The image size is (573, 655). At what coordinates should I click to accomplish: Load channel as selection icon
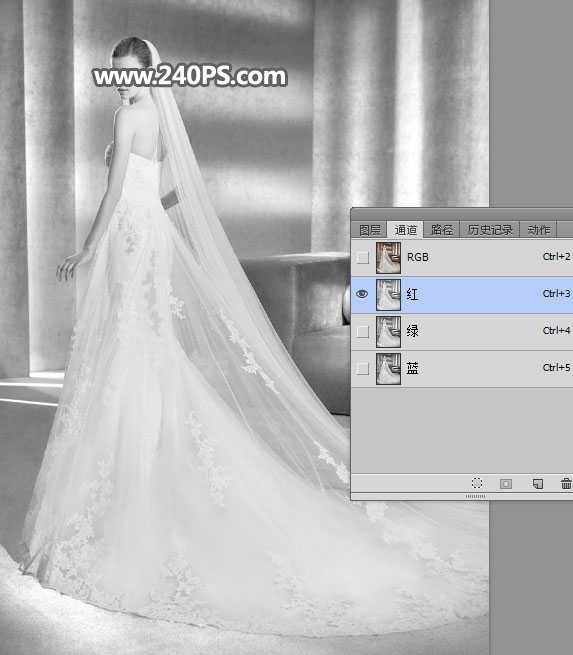(x=477, y=483)
